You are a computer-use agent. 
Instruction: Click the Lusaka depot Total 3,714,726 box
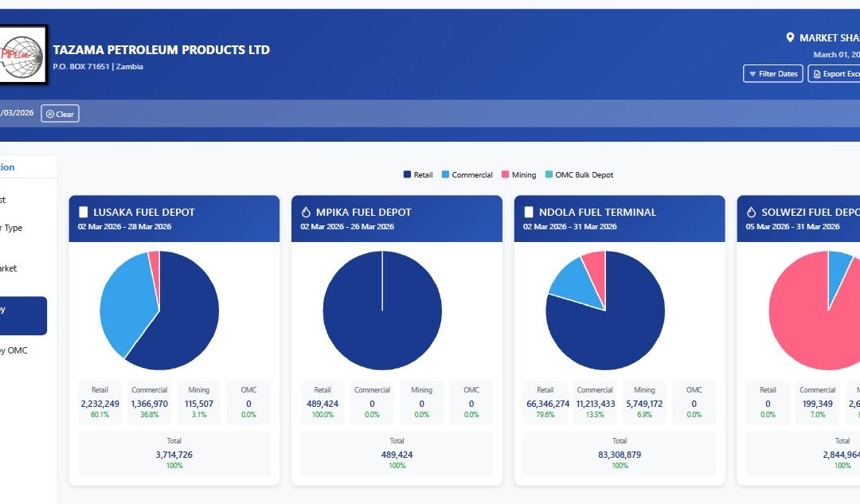coord(174,453)
